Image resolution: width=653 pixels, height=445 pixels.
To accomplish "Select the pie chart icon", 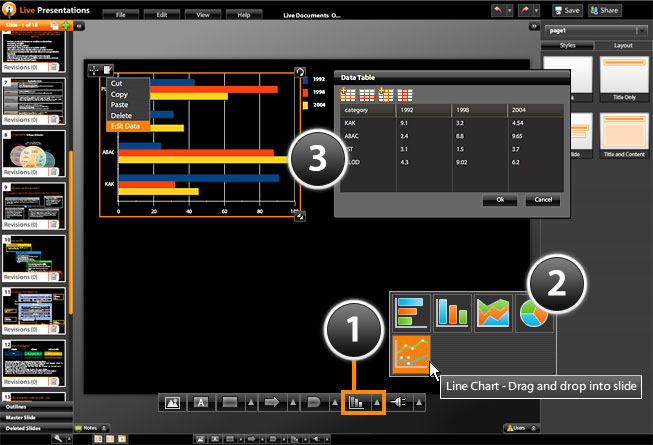I will tap(533, 313).
